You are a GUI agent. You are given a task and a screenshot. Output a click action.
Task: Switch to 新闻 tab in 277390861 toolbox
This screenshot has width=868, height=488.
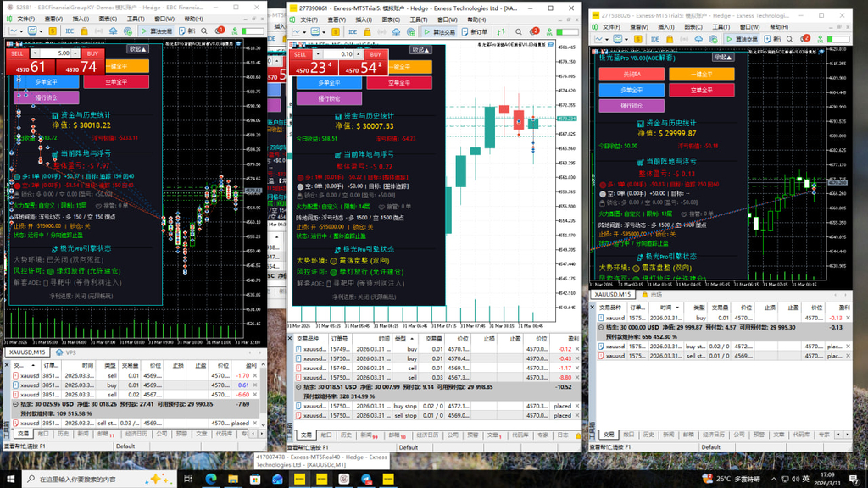tap(368, 435)
